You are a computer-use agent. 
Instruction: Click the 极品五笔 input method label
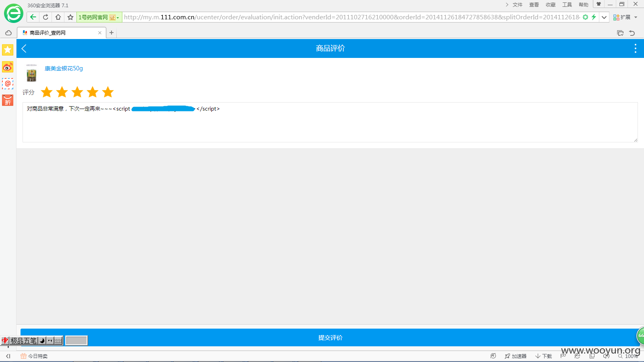[x=23, y=341]
